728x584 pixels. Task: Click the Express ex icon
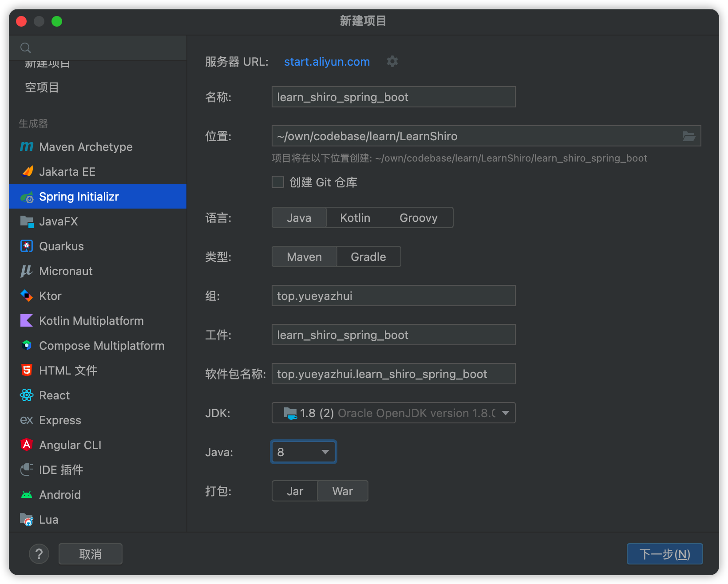pyautogui.click(x=27, y=420)
